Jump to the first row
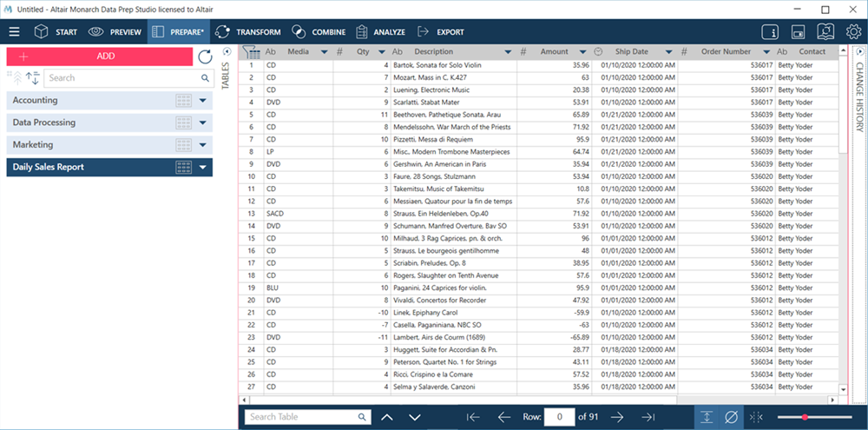Image resolution: width=868 pixels, height=430 pixels. pos(473,417)
